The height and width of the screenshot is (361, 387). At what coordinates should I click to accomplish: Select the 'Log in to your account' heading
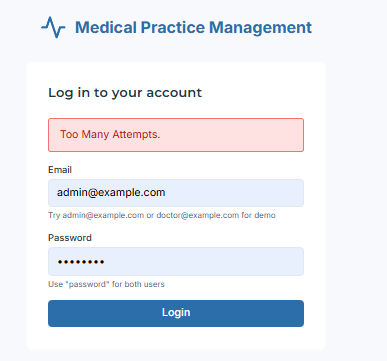(125, 93)
